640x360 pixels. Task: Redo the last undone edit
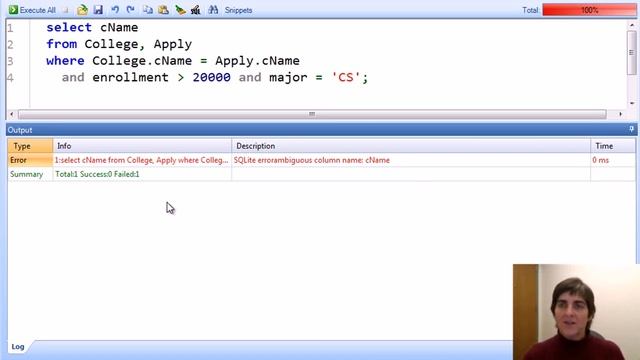131,10
